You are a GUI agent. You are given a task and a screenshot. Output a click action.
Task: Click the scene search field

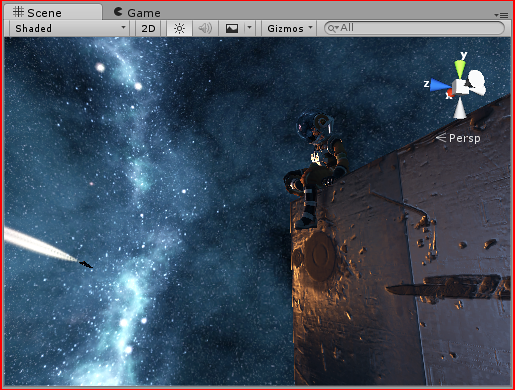[x=414, y=28]
